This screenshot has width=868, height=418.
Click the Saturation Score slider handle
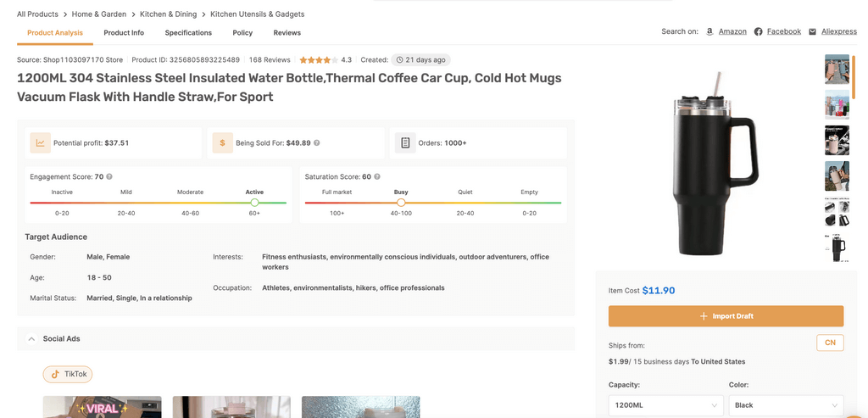point(401,203)
